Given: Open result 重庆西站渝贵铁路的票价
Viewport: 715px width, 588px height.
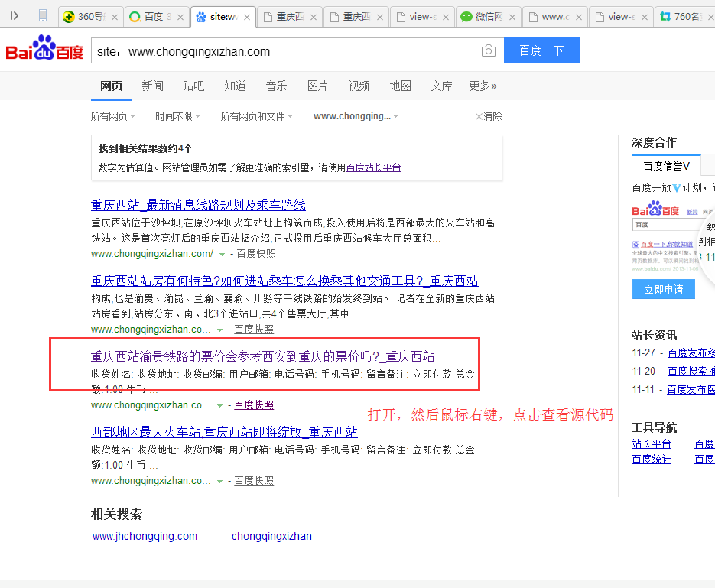Looking at the screenshot, I should click(x=262, y=356).
